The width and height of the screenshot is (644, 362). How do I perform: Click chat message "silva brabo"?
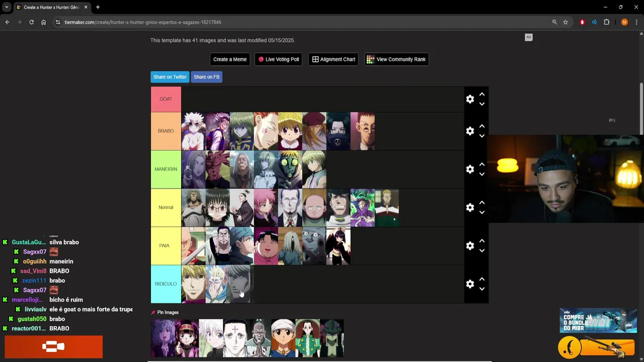click(x=64, y=242)
